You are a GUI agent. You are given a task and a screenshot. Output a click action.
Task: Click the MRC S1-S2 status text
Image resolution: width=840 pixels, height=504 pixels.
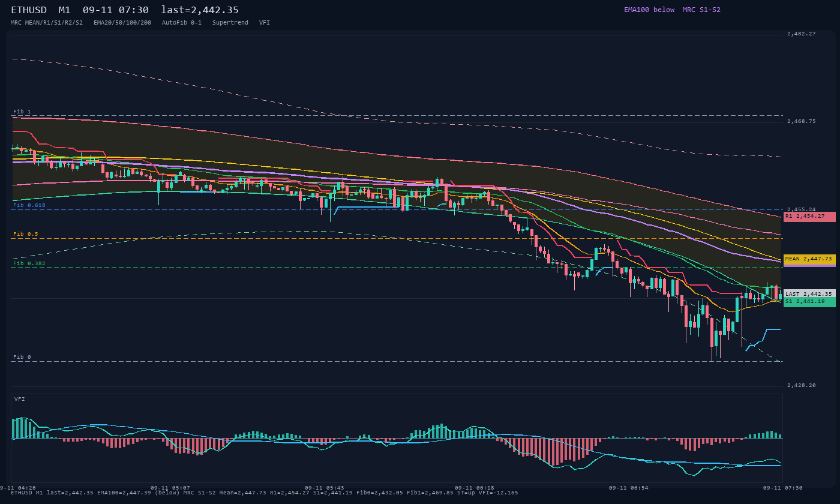pyautogui.click(x=701, y=10)
